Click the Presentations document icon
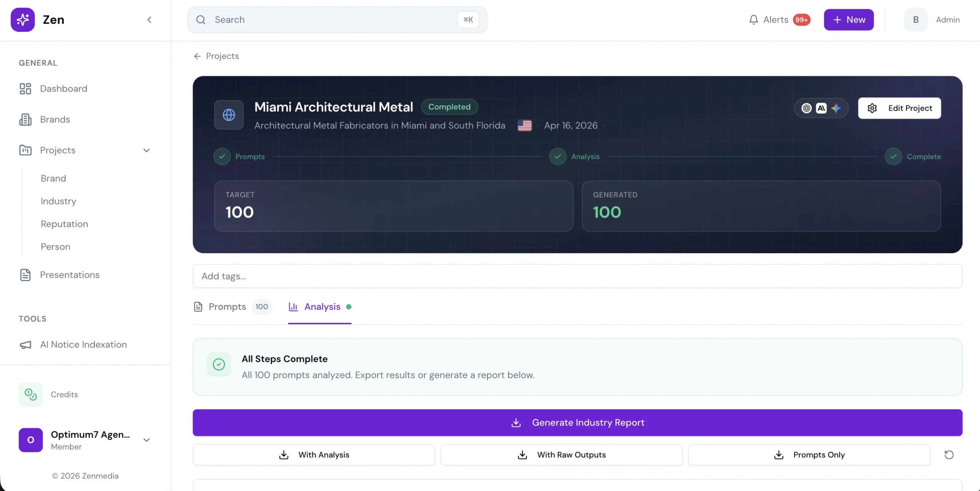Image resolution: width=980 pixels, height=491 pixels. tap(25, 275)
